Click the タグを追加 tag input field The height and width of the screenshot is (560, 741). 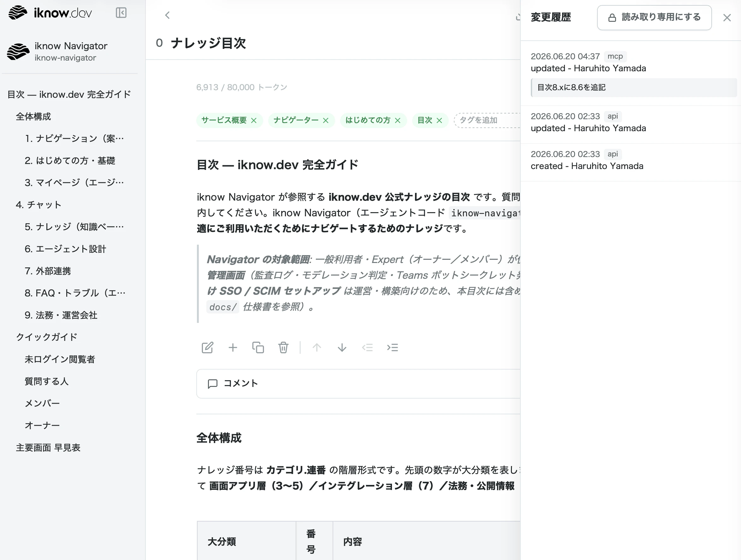pos(487,120)
